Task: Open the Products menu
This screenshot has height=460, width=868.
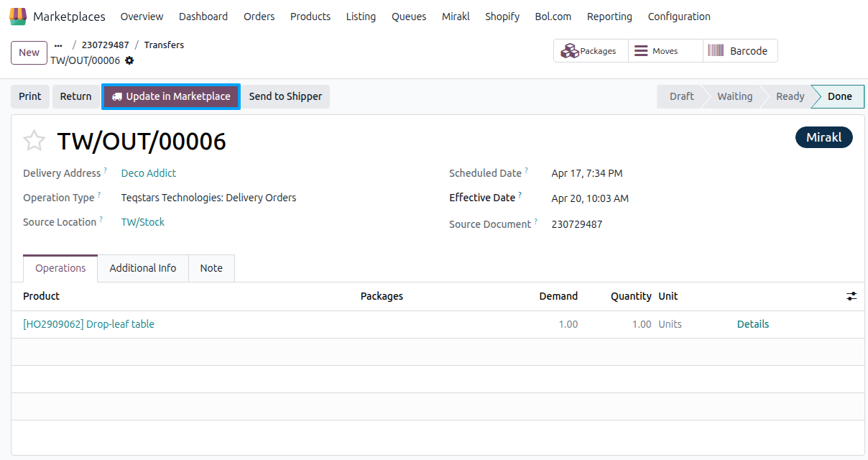Action: [310, 16]
